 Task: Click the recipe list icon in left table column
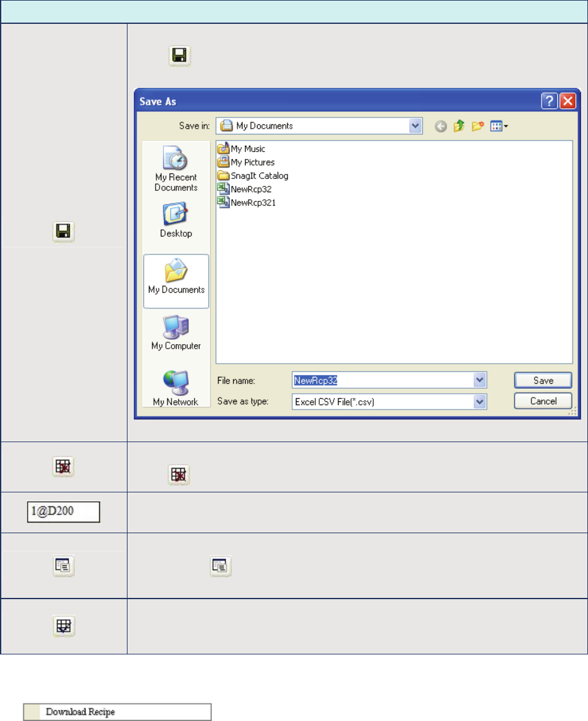click(x=63, y=566)
